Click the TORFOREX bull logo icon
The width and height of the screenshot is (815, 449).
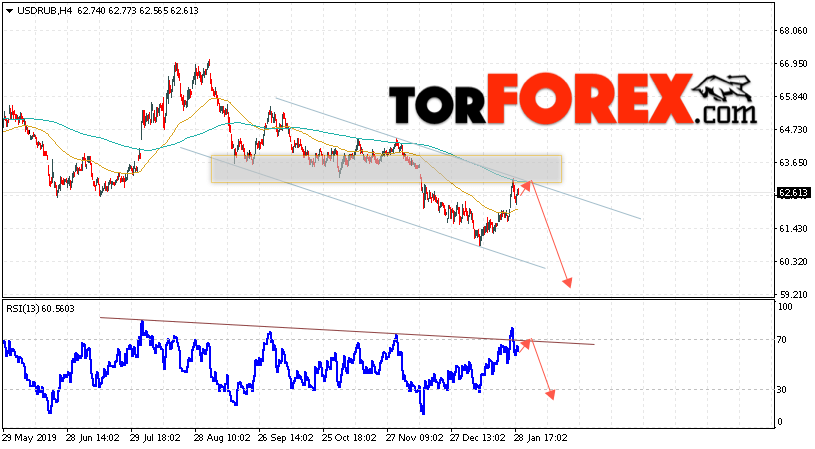(x=722, y=88)
